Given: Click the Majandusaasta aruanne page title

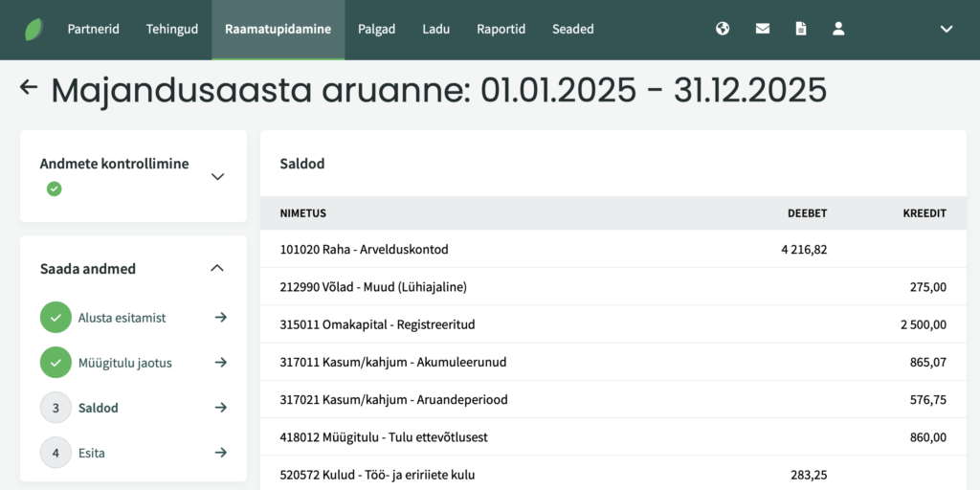Looking at the screenshot, I should click(438, 91).
